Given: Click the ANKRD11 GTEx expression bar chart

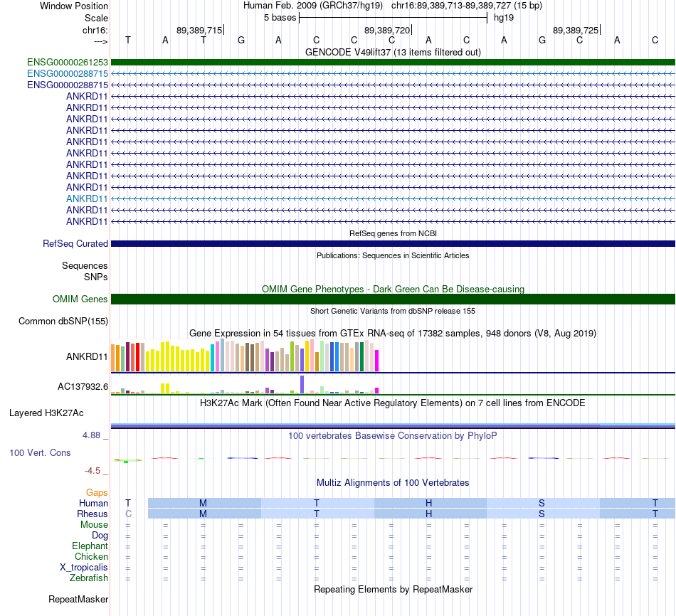Looking at the screenshot, I should click(x=245, y=356).
